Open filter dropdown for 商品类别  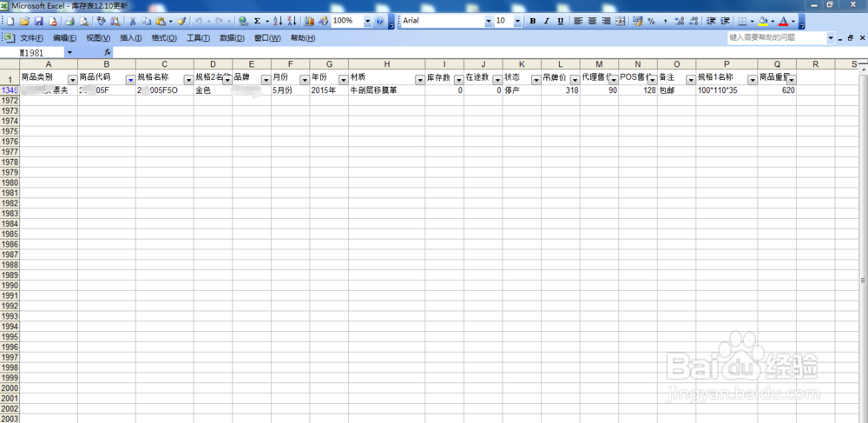tap(72, 80)
